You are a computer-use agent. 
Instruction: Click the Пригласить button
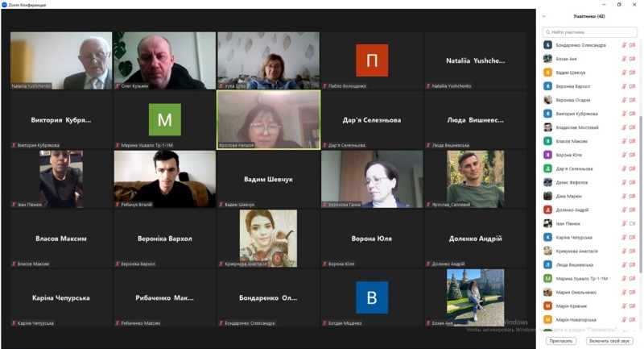pyautogui.click(x=561, y=341)
